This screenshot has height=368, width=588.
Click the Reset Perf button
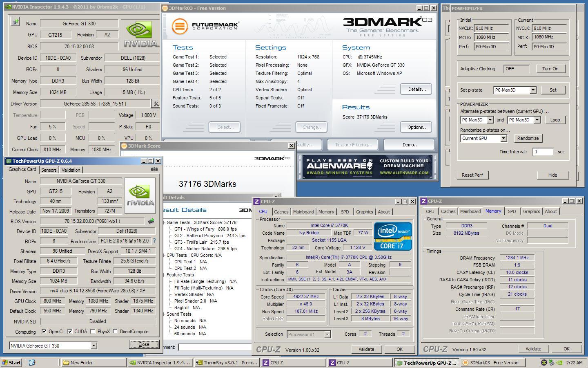(472, 175)
